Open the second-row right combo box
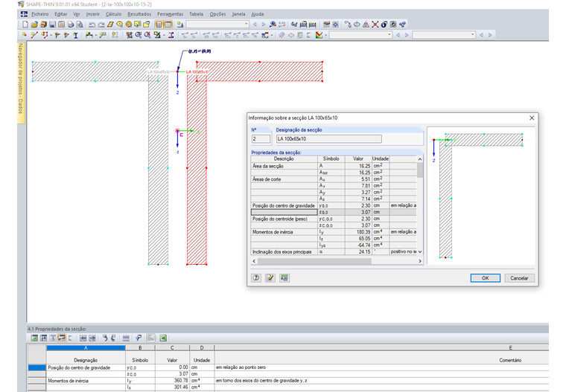Screen dimensions: 566x392 [x=444, y=35]
